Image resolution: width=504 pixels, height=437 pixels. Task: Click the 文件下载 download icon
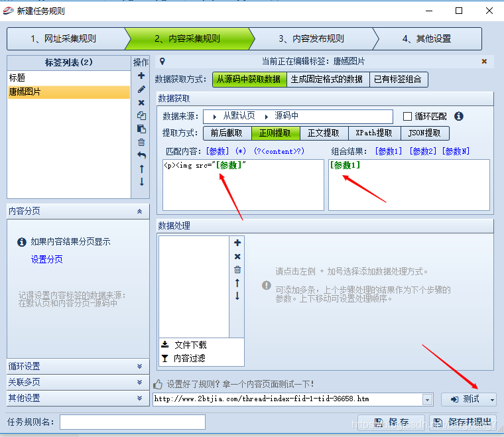pyautogui.click(x=165, y=344)
